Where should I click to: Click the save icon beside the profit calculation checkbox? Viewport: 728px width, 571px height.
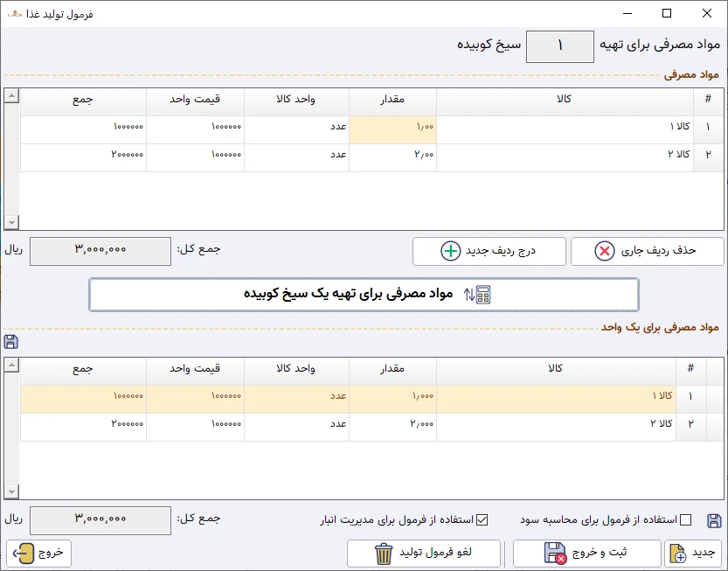[x=714, y=521]
